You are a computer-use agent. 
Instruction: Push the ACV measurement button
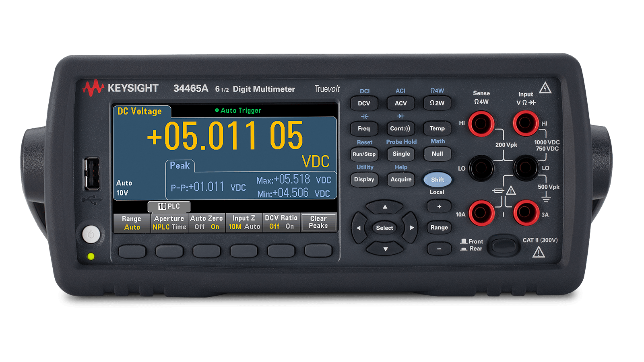click(x=400, y=103)
